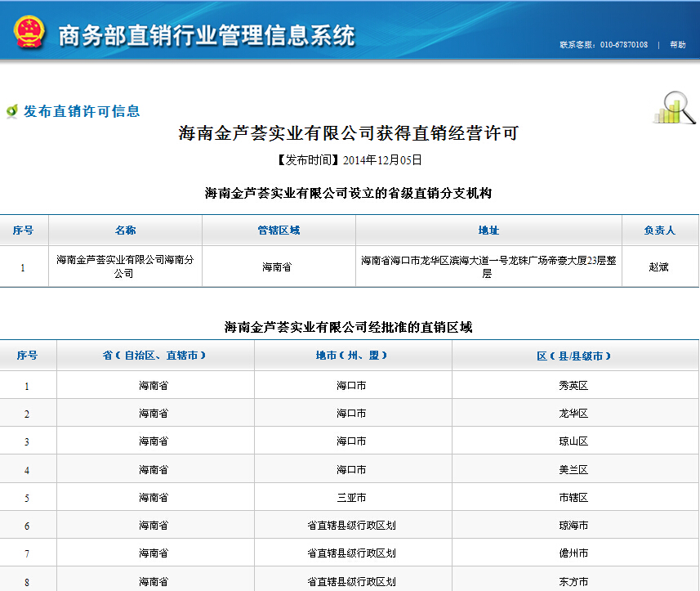
Task: Click the branch address cell with 龙珠广场
Action: click(488, 266)
